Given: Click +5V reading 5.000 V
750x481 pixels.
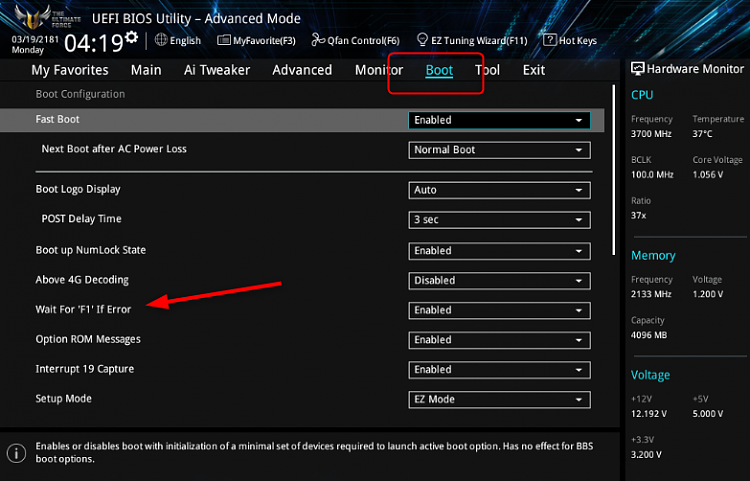Looking at the screenshot, I should pyautogui.click(x=707, y=414).
